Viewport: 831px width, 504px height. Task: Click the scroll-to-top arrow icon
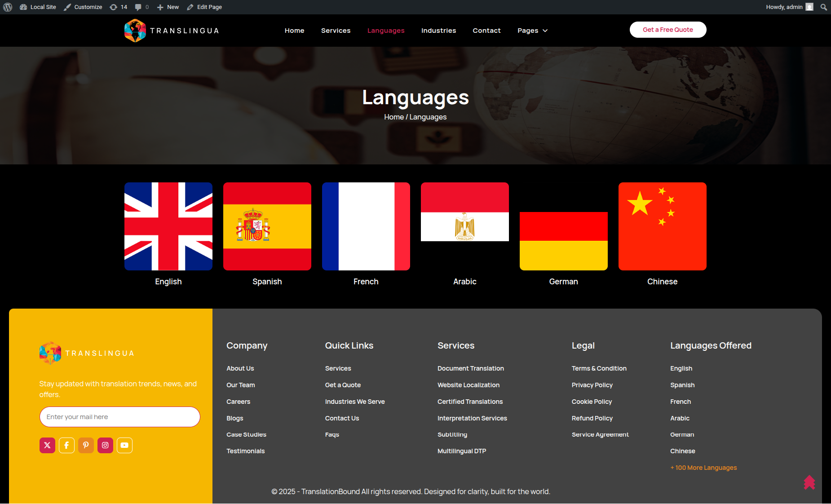tap(809, 482)
